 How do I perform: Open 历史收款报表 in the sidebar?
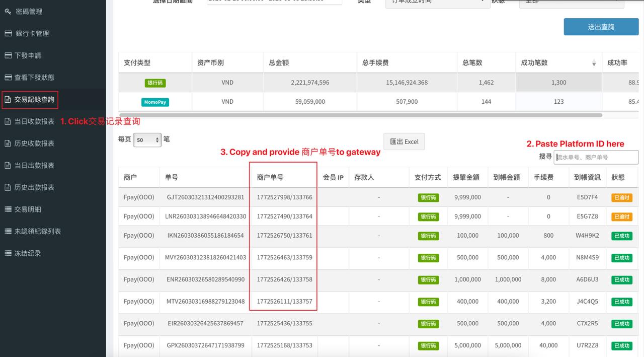pyautogui.click(x=34, y=144)
